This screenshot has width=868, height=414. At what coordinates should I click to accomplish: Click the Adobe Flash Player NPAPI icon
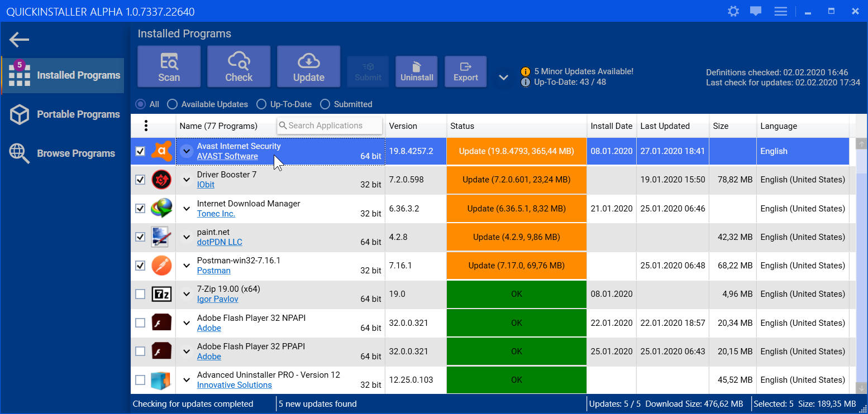(161, 323)
